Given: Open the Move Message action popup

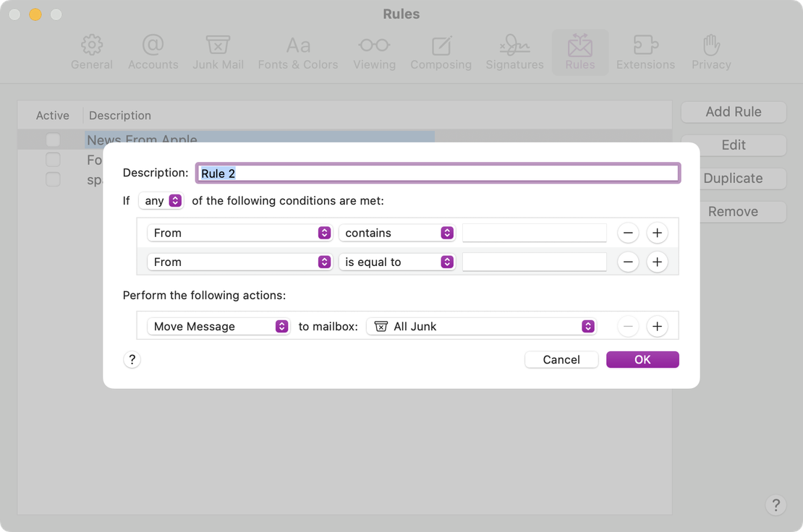Looking at the screenshot, I should (218, 327).
